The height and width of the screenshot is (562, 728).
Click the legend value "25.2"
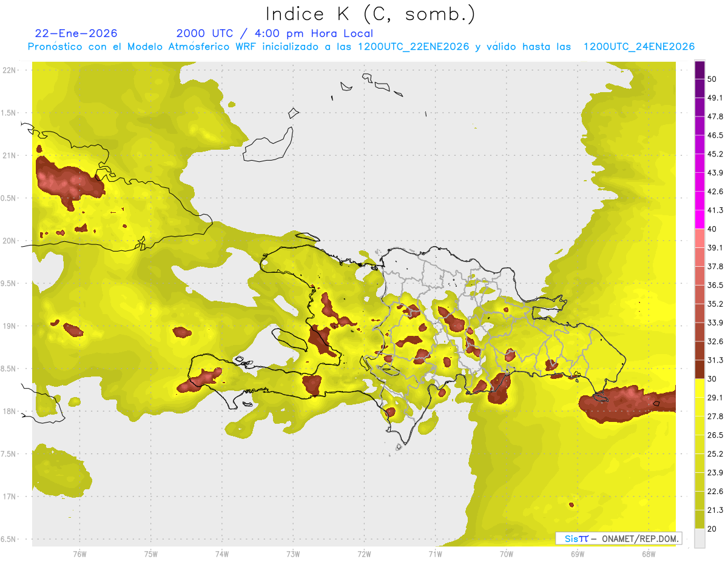(x=715, y=454)
